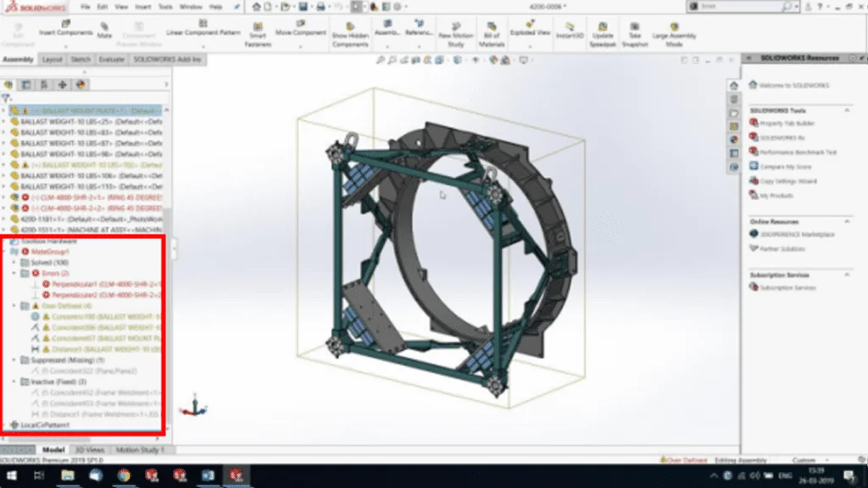
Task: Enable Large Assembly Mode
Action: point(674,34)
